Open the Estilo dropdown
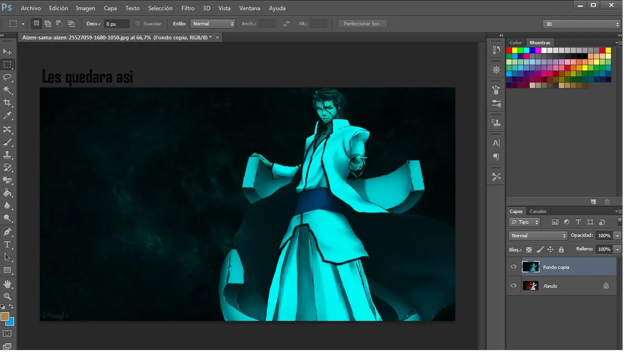Viewport: 644px width, 352px height. tap(213, 23)
